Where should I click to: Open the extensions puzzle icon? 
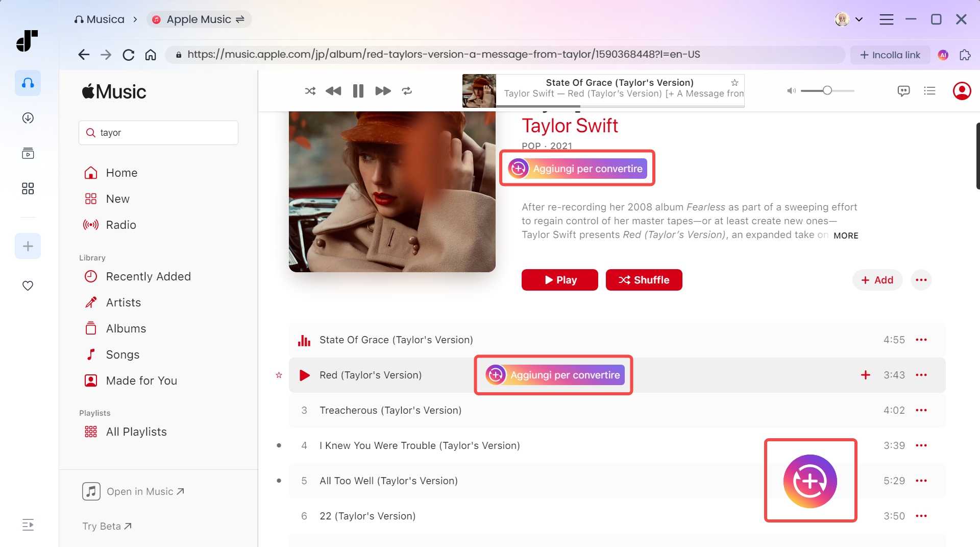pos(965,55)
